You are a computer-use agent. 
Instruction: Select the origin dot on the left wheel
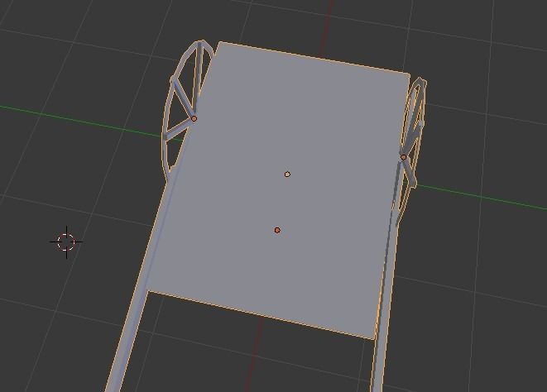tap(194, 118)
